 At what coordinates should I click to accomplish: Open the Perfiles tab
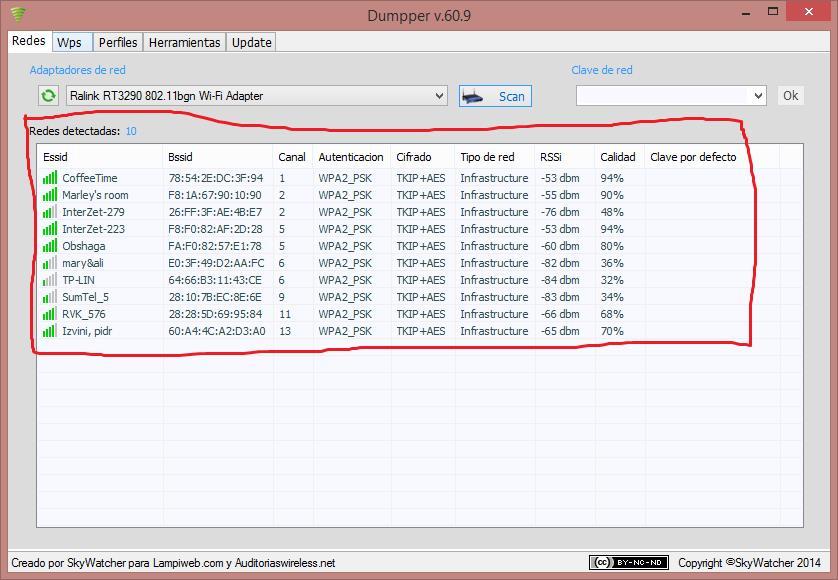[x=118, y=42]
